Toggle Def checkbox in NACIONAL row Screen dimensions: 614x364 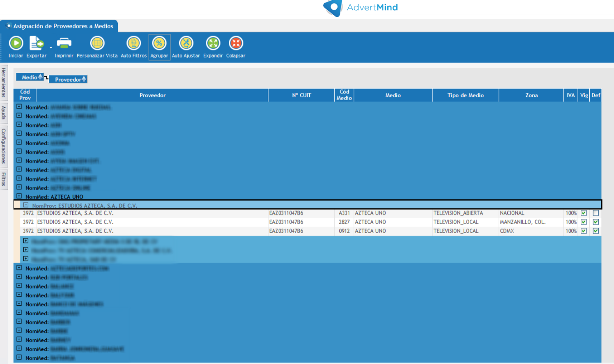click(596, 213)
